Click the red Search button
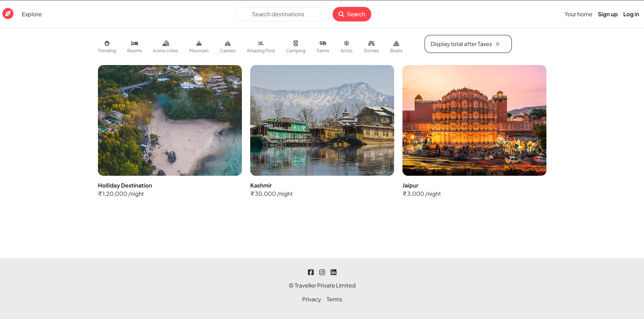The width and height of the screenshot is (644, 319). click(x=352, y=14)
